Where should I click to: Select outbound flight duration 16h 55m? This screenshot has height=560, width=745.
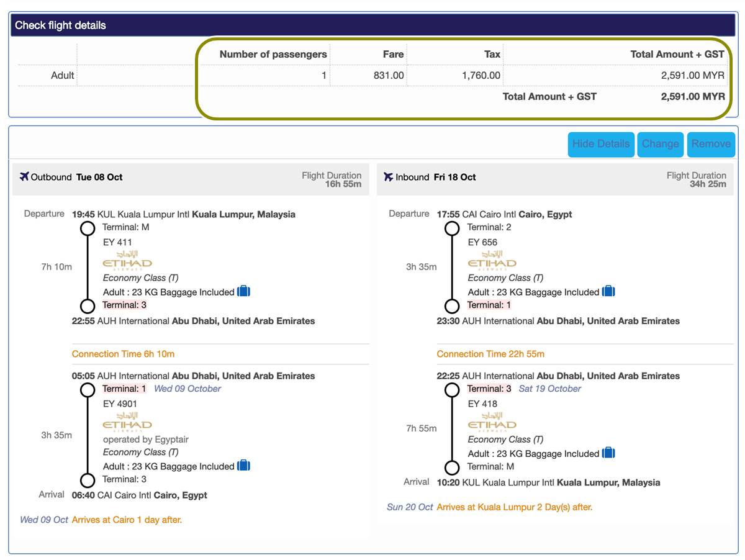pos(343,184)
